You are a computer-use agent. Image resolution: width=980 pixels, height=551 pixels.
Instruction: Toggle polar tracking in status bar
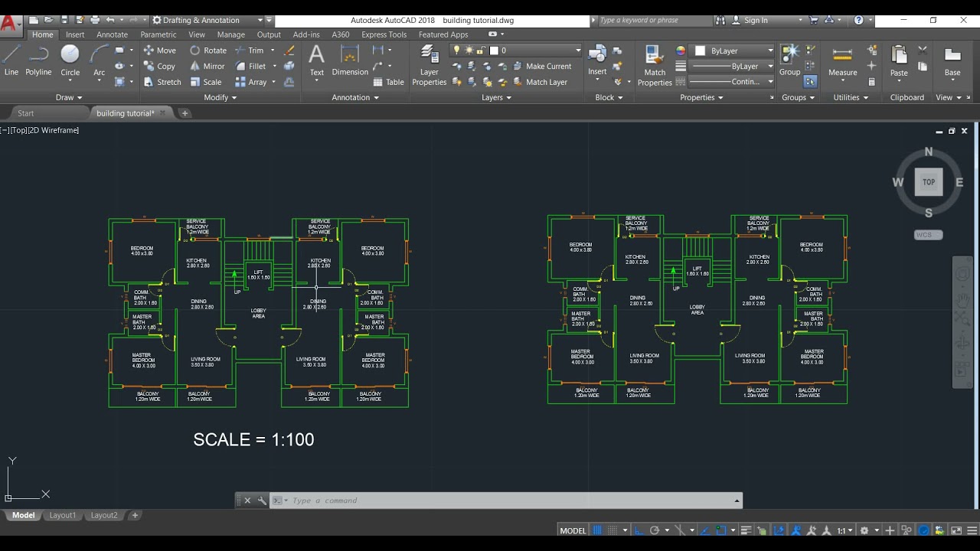[x=655, y=530]
